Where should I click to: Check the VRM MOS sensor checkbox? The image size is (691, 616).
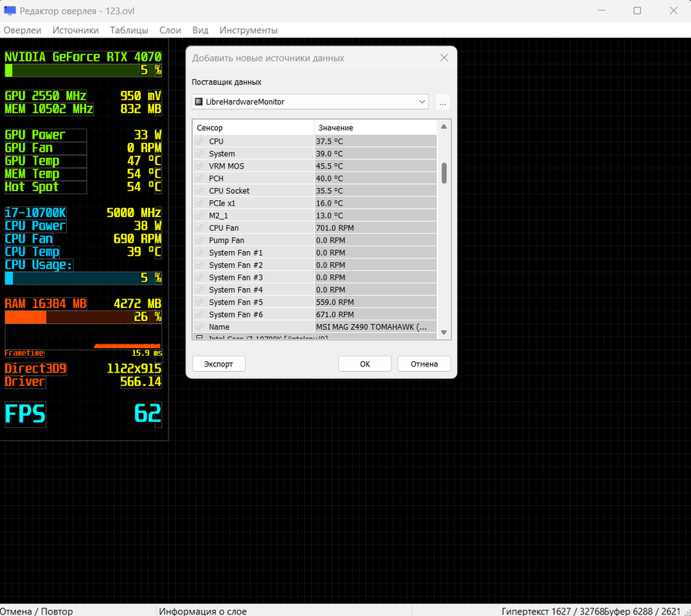(x=200, y=166)
